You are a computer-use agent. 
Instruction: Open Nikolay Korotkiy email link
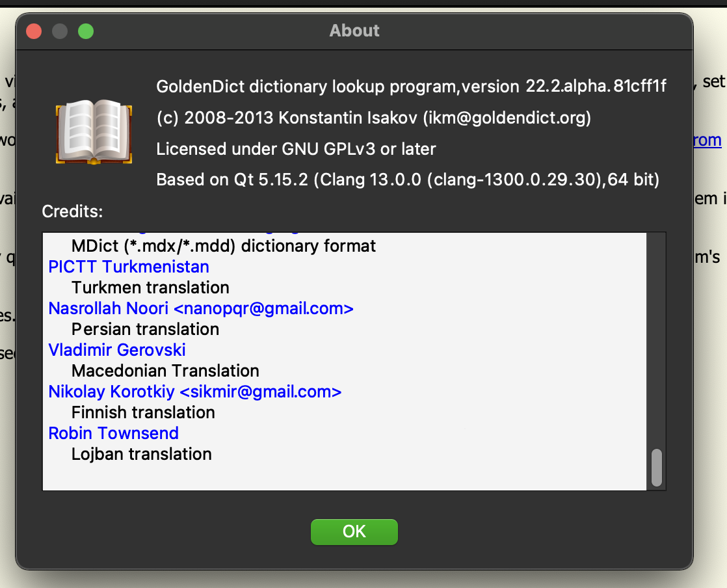click(x=194, y=392)
